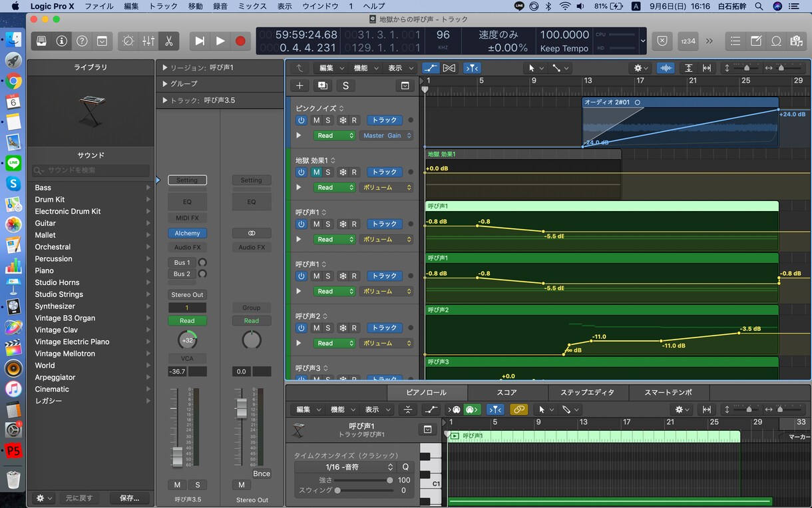
Task: Toggle automation view in tracks toolbar
Action: (431, 68)
